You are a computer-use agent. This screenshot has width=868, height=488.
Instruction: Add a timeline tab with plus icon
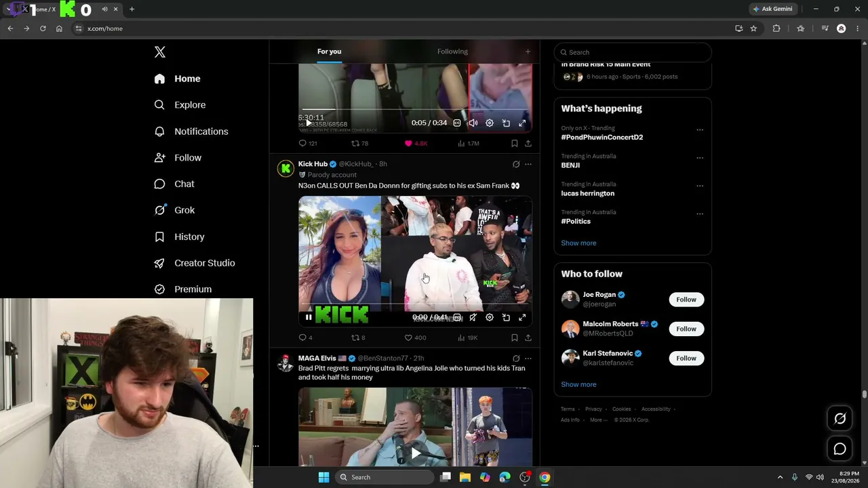click(x=528, y=52)
